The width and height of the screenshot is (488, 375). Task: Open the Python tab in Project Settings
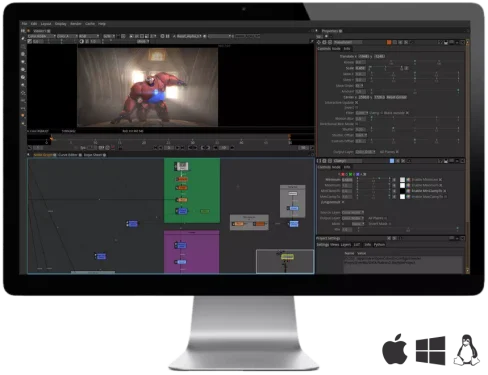point(379,245)
